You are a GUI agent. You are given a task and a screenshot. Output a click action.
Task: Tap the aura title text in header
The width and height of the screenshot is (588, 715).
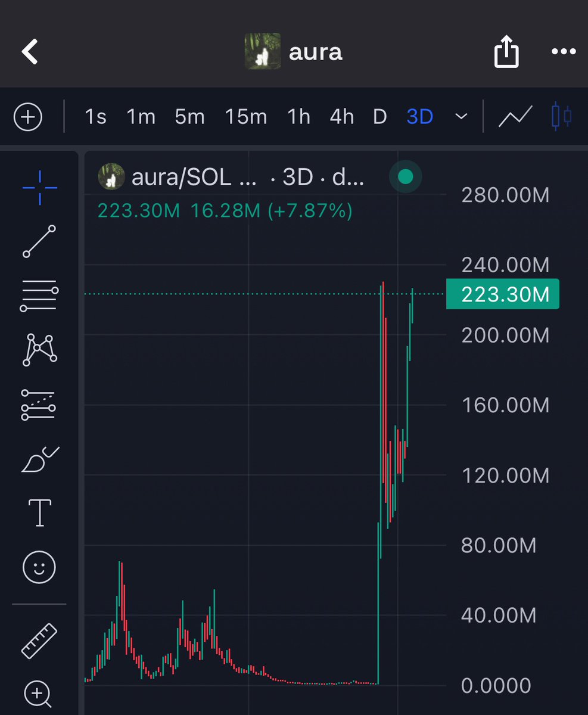coord(315,52)
